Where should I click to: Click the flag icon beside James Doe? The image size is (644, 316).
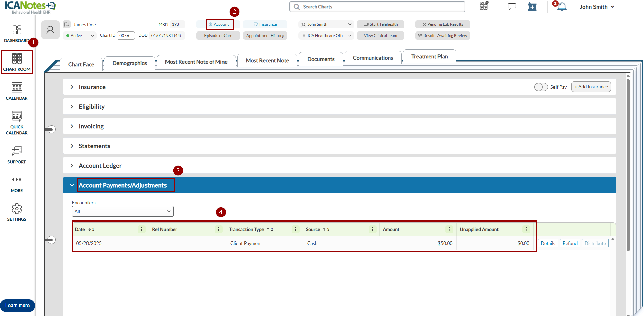point(67,24)
